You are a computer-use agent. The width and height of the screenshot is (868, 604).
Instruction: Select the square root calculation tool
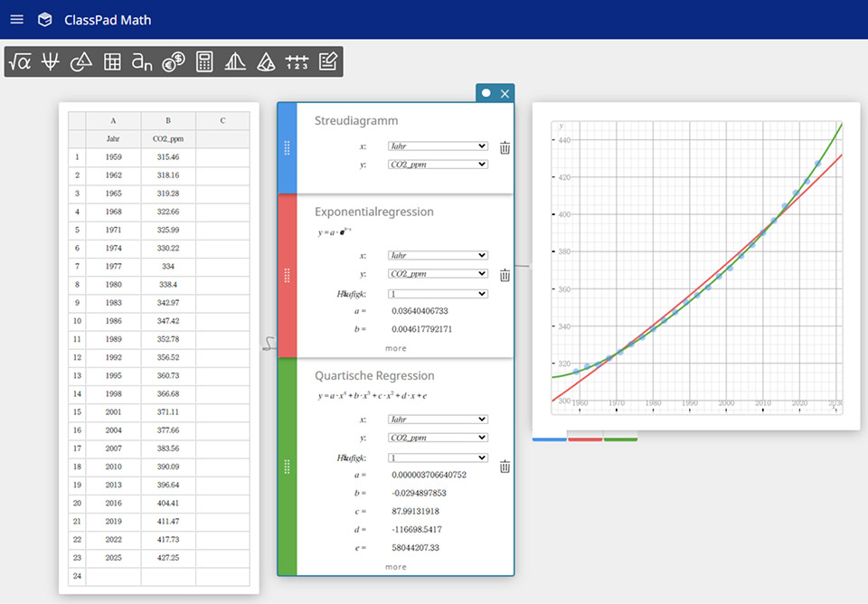[x=19, y=61]
